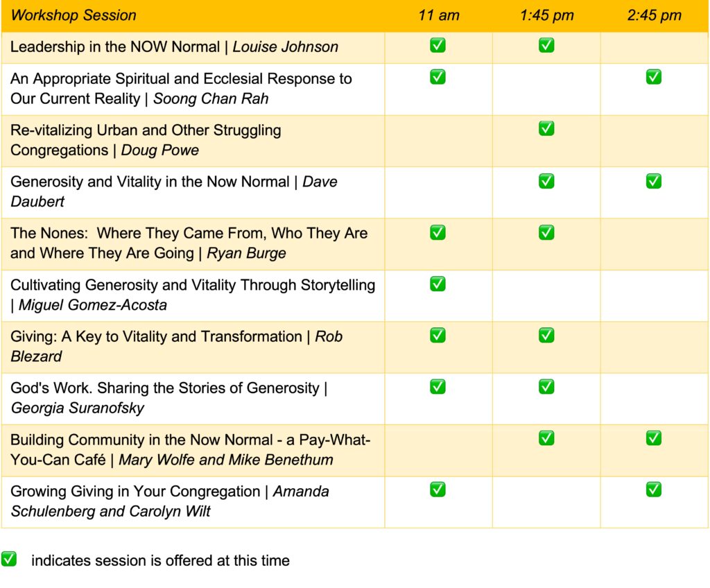
Task: Click the 2:45 pm checkmark for Mary Wolfe's session
Action: pos(653,438)
